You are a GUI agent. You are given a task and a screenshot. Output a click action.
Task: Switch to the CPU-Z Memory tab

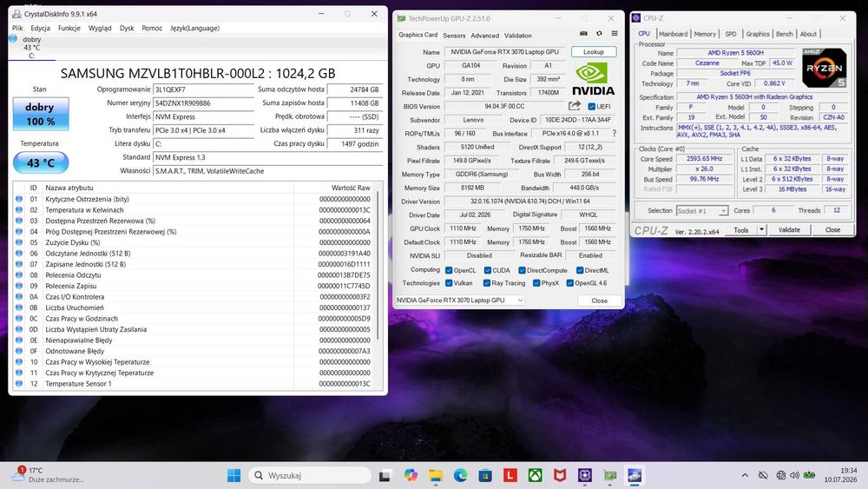(705, 34)
